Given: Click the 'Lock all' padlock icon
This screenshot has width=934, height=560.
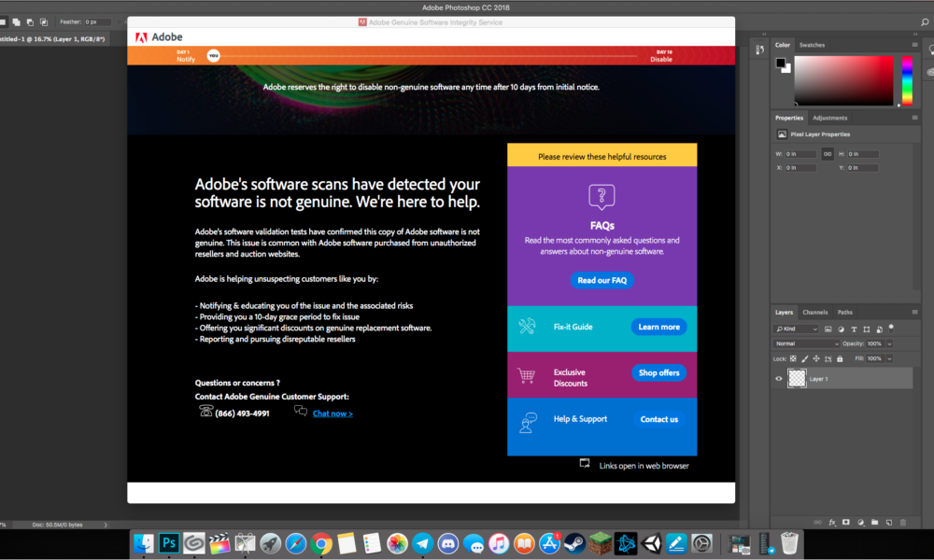Looking at the screenshot, I should tap(839, 358).
